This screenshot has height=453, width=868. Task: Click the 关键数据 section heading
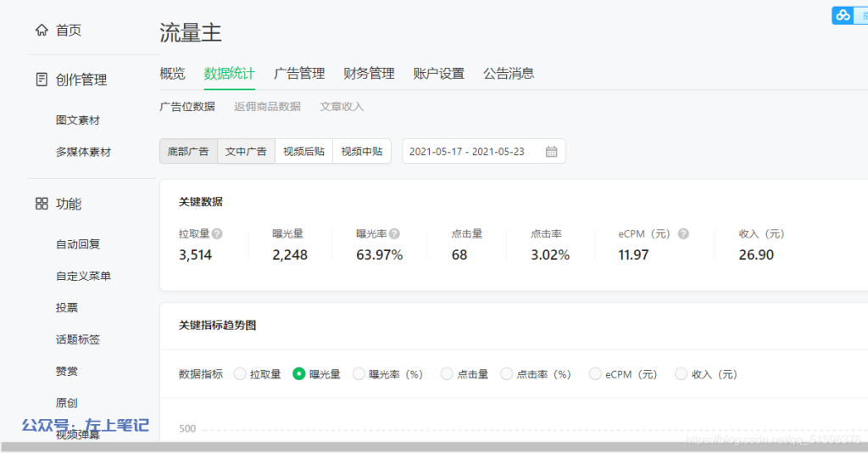coord(200,202)
